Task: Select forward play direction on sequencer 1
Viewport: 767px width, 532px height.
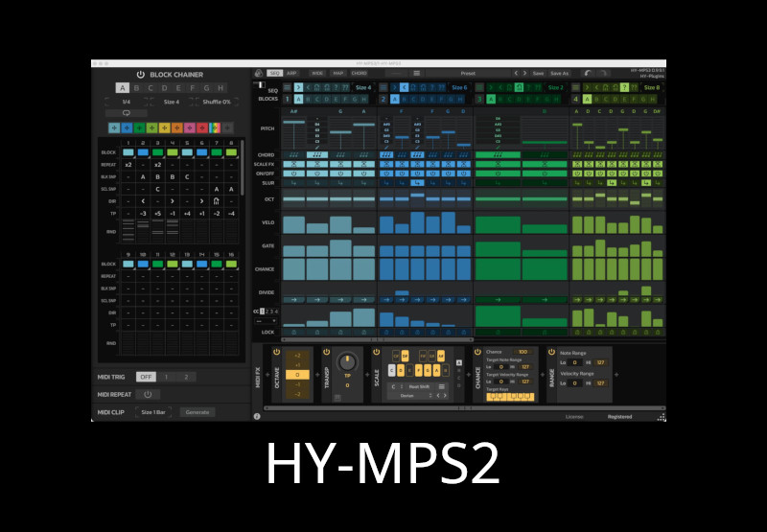Action: pos(298,87)
